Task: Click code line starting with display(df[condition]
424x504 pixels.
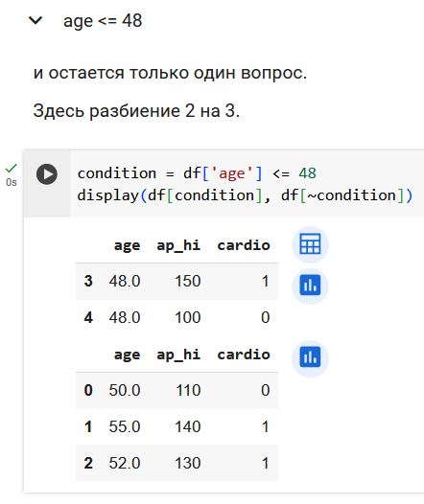Action: point(245,195)
